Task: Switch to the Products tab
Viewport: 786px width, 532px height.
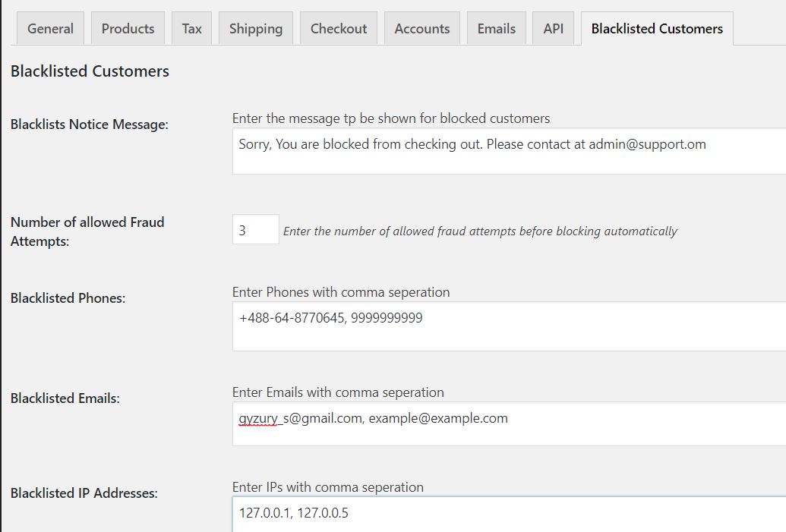Action: pos(128,29)
